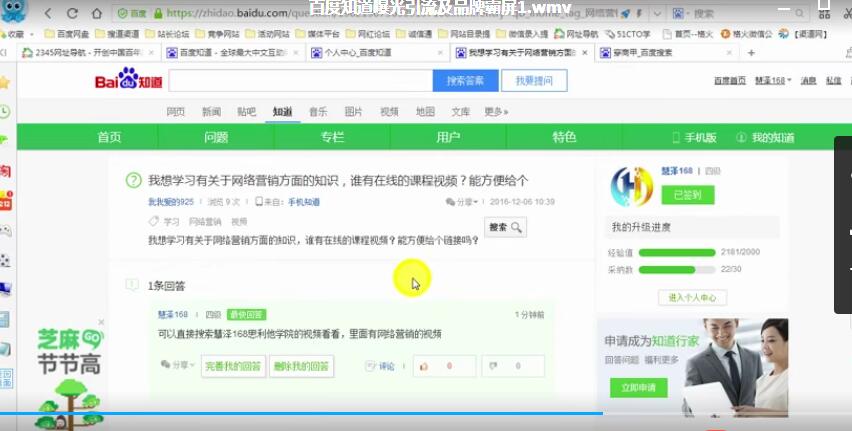
Task: Open 我的知道 in the green bar
Action: point(765,138)
